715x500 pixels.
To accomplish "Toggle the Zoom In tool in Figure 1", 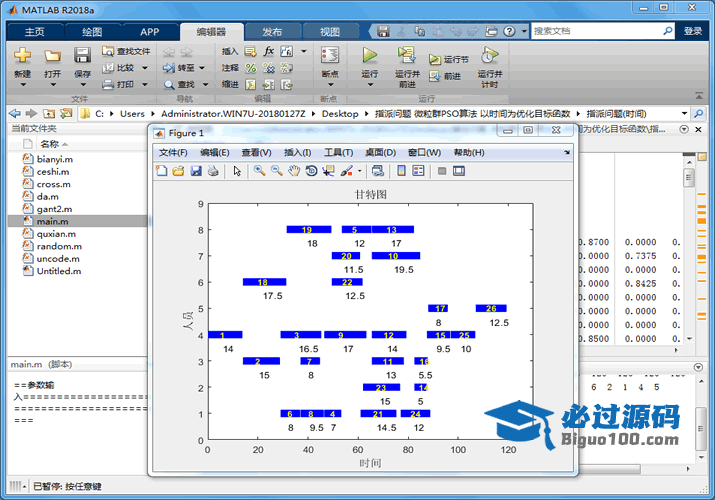I will [x=259, y=171].
